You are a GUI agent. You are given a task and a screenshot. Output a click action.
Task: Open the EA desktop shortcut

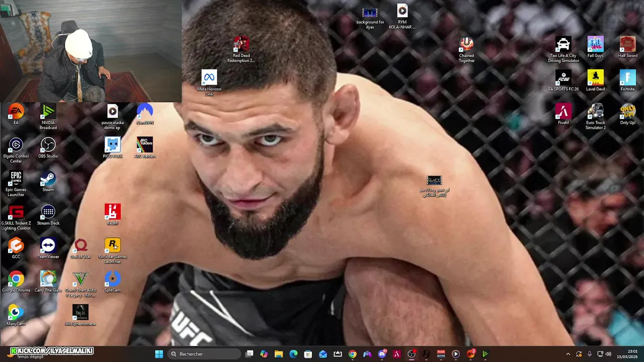coord(16,114)
